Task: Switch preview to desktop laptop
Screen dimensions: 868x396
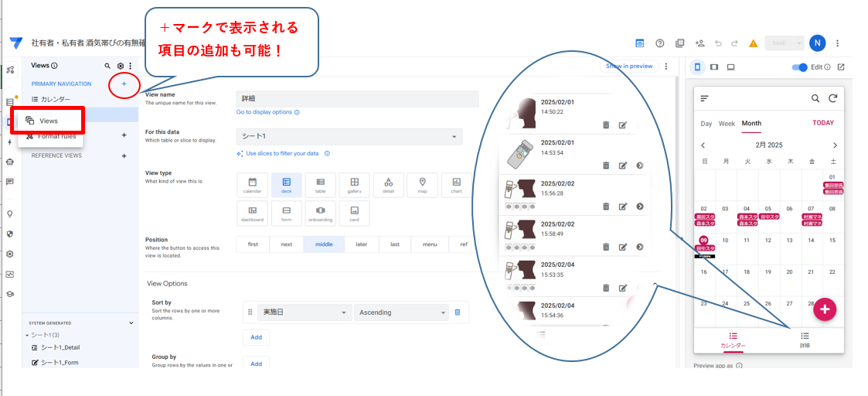Action: 730,67
